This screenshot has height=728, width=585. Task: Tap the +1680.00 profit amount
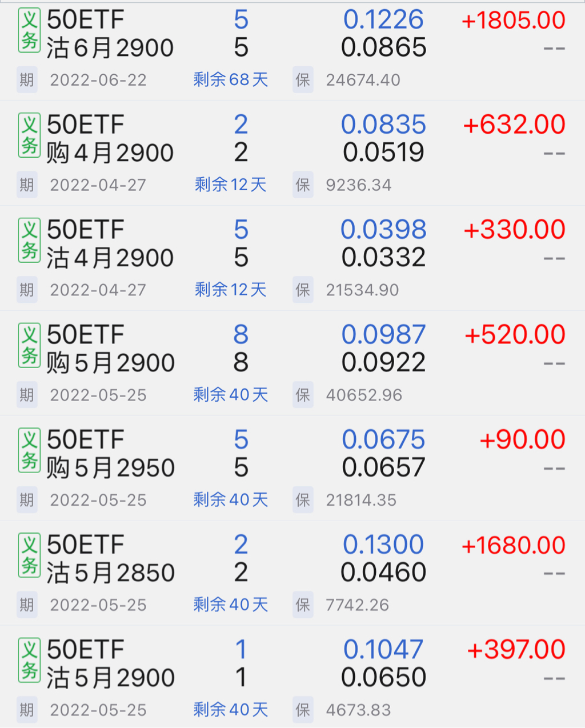(x=513, y=545)
